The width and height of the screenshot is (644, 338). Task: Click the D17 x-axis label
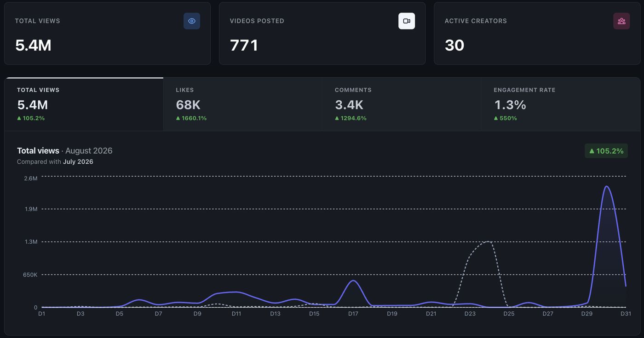(x=353, y=314)
